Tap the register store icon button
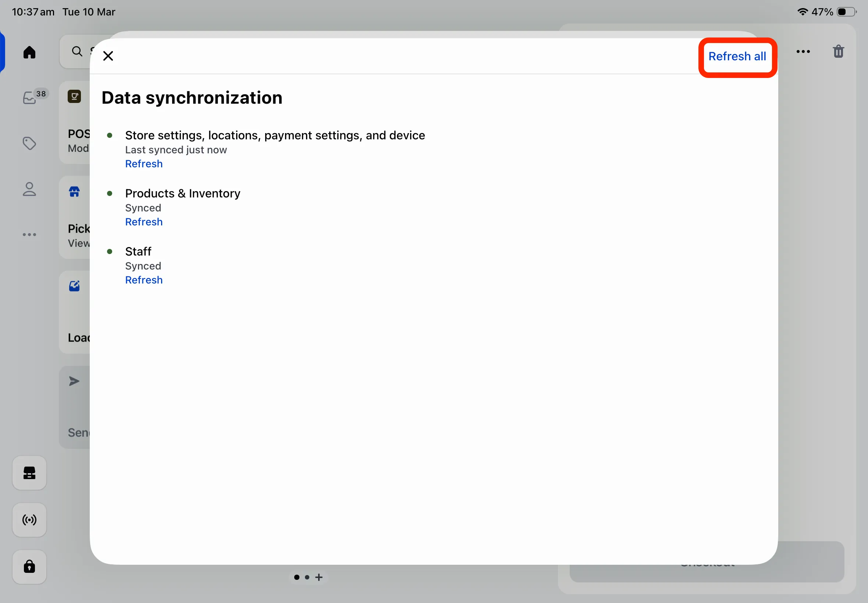868x603 pixels. point(29,472)
